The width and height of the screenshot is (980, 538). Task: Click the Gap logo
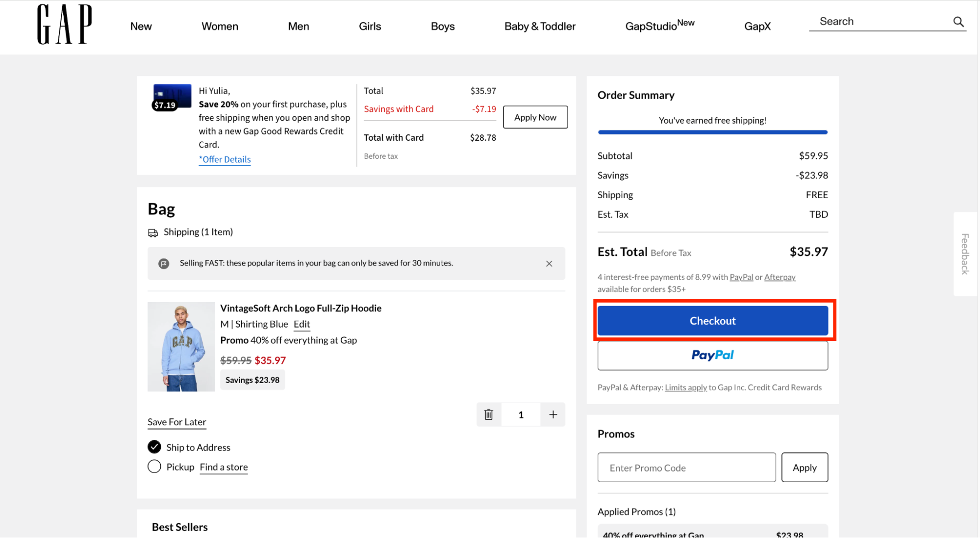64,25
